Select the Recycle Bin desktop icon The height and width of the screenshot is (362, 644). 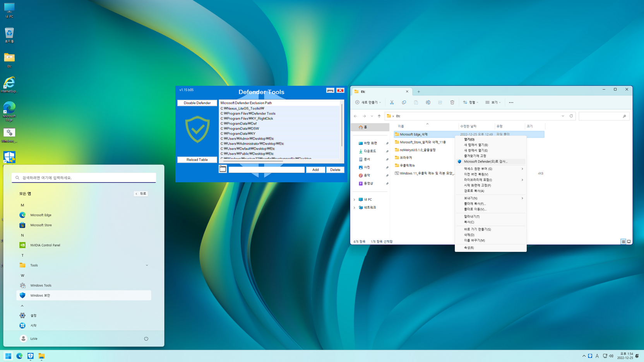pyautogui.click(x=9, y=35)
